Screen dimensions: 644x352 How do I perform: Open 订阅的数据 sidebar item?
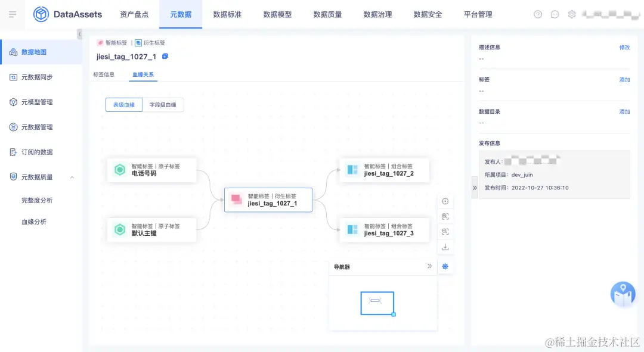pyautogui.click(x=41, y=152)
